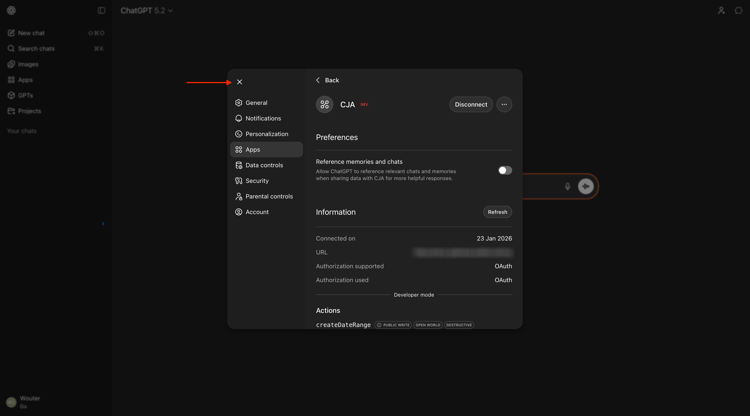Open the three-dot more options menu
The height and width of the screenshot is (416, 750).
tap(504, 104)
